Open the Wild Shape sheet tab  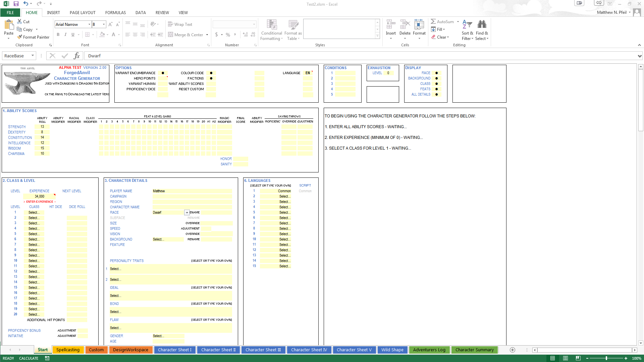coord(392,350)
